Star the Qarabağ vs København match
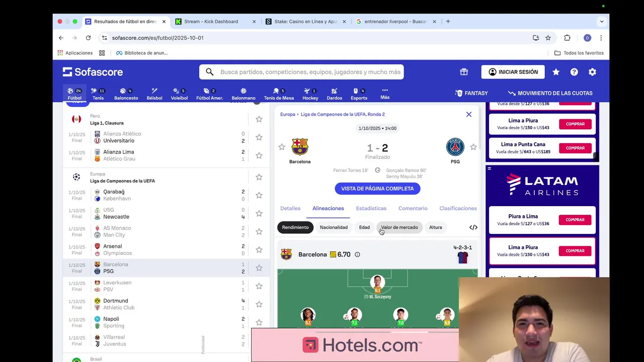 pyautogui.click(x=259, y=195)
